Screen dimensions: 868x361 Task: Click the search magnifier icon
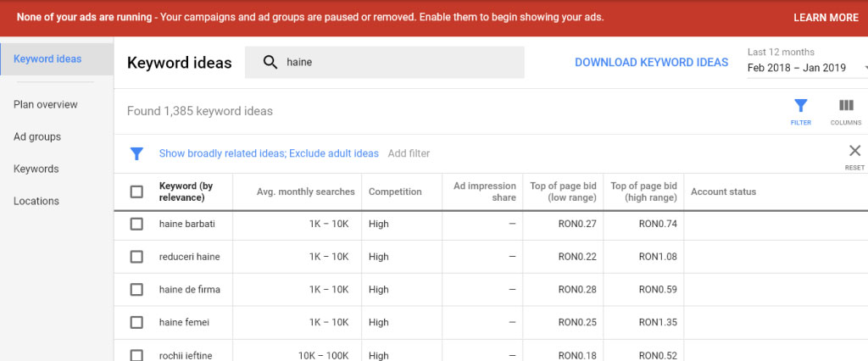270,63
